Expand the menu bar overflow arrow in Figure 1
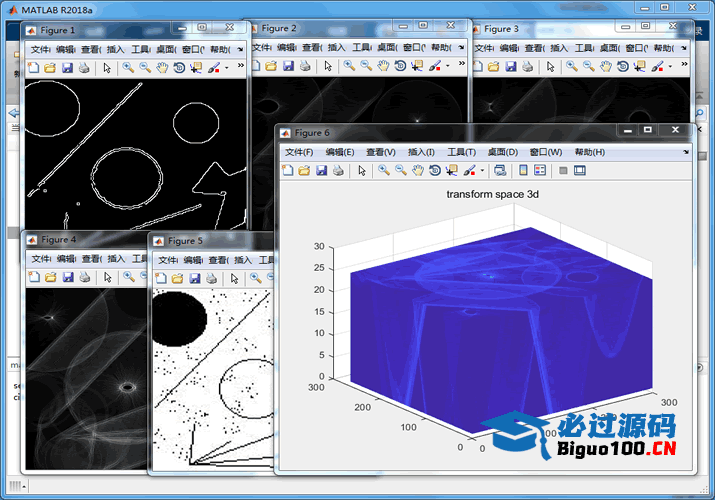This screenshot has width=715, height=500. (x=239, y=48)
